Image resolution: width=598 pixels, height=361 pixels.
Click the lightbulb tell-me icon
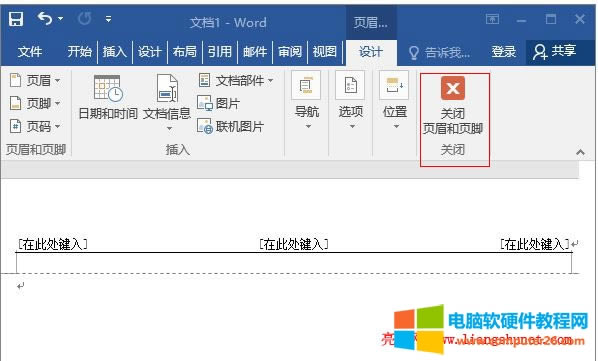tap(414, 53)
